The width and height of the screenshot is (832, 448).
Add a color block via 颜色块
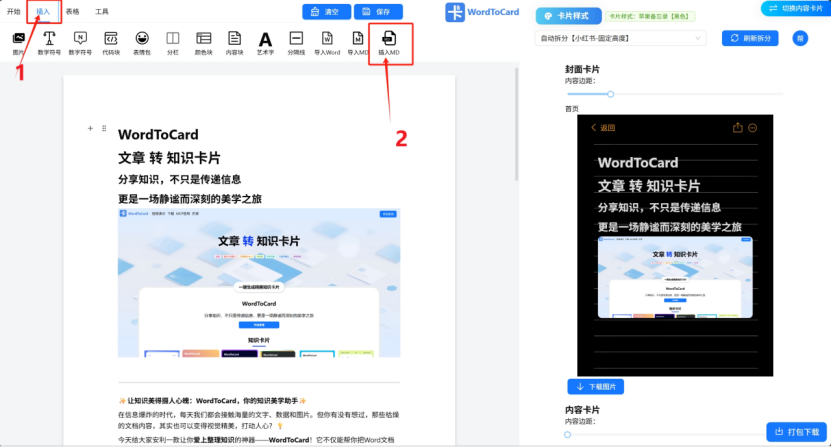click(x=204, y=43)
